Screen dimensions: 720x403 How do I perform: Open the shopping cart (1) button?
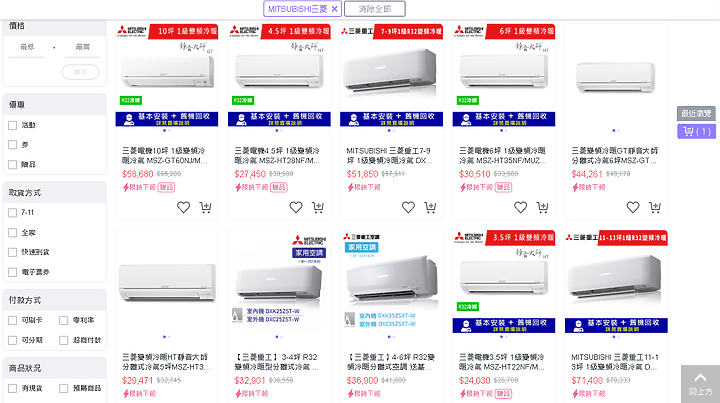(x=696, y=131)
